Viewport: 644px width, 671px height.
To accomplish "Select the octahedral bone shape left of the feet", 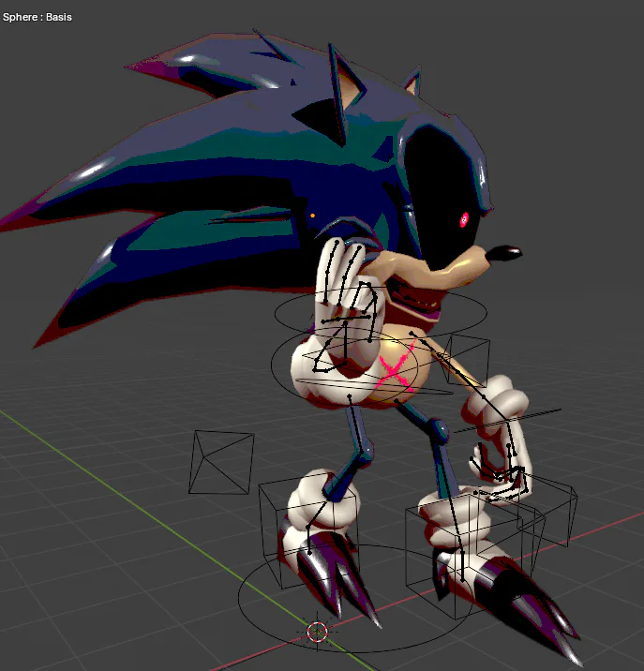I will pyautogui.click(x=221, y=462).
